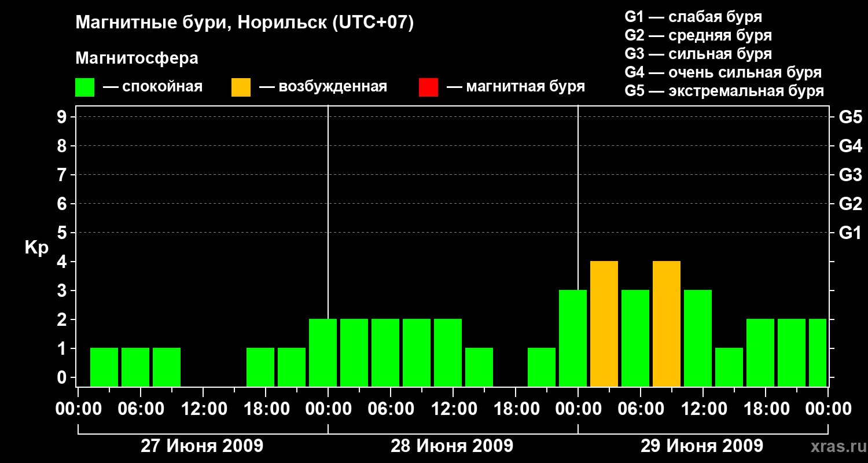
Task: Select the Kp 3 bar crossing 29 Июня midnight line
Action: (573, 338)
